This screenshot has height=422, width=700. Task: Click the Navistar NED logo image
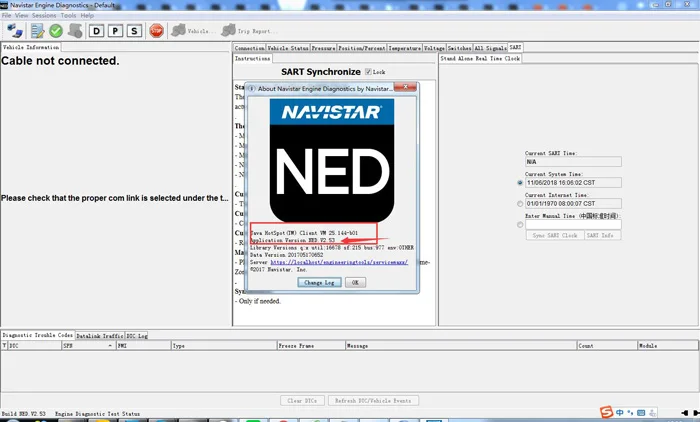[x=332, y=160]
